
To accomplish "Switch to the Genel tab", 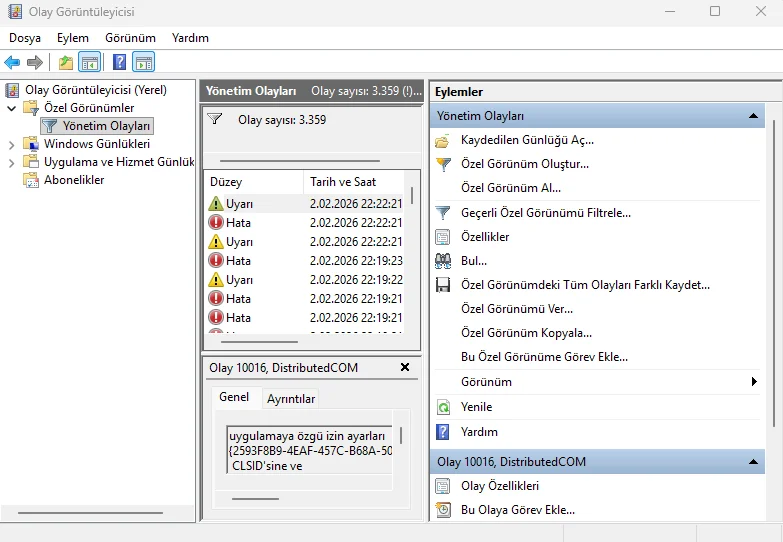I will point(234,397).
